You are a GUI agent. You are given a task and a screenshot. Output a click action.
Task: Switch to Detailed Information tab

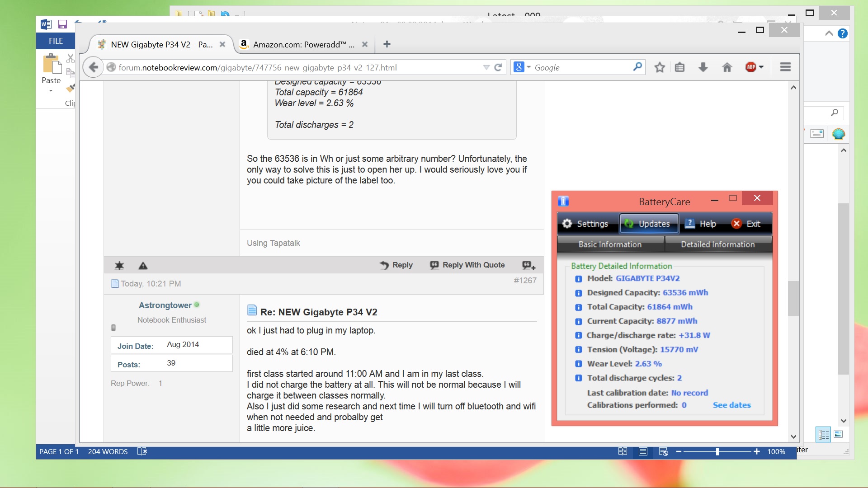718,244
